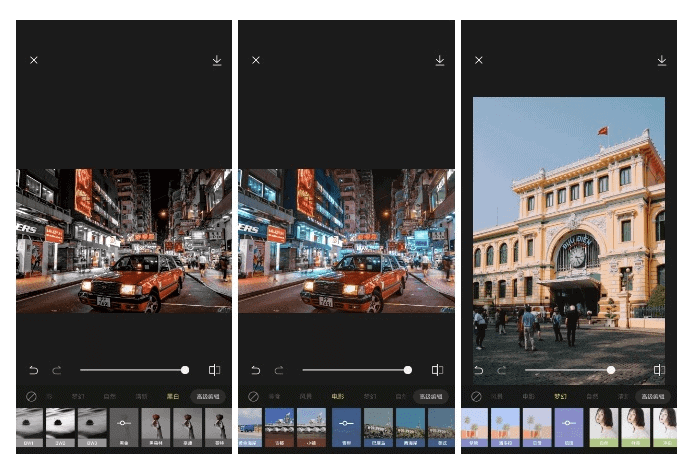Toggle before/after compare in the middle panel
The width and height of the screenshot is (694, 454).
[x=437, y=370]
